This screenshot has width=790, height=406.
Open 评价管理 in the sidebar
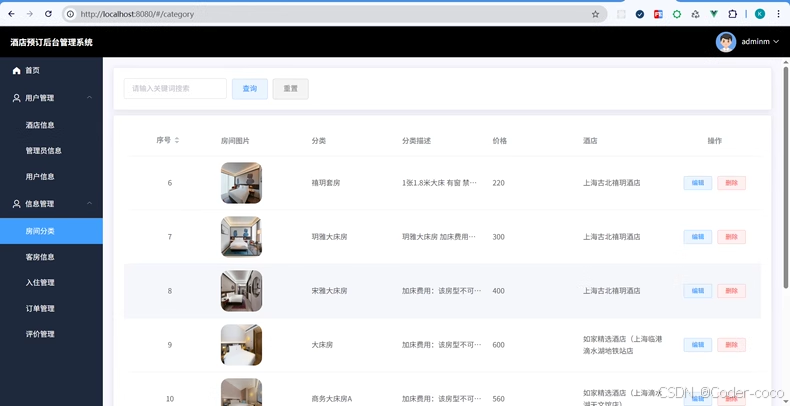51,334
